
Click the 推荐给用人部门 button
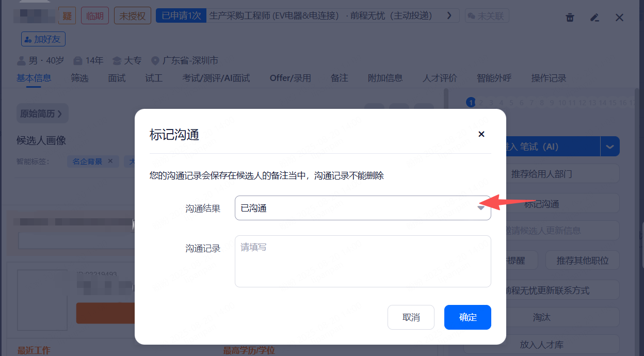(x=541, y=174)
